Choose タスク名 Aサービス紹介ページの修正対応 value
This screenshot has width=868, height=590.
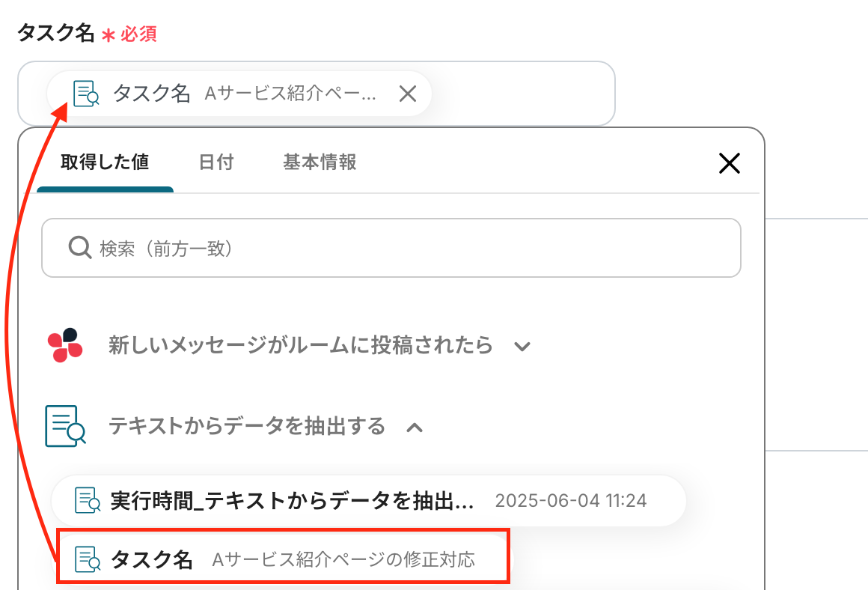292,559
